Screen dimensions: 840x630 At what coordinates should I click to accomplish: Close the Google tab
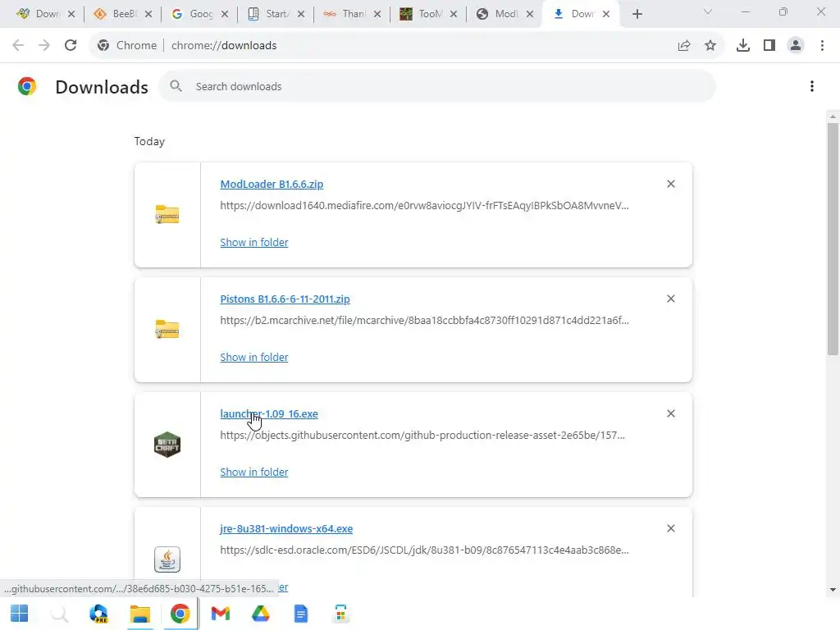(225, 14)
